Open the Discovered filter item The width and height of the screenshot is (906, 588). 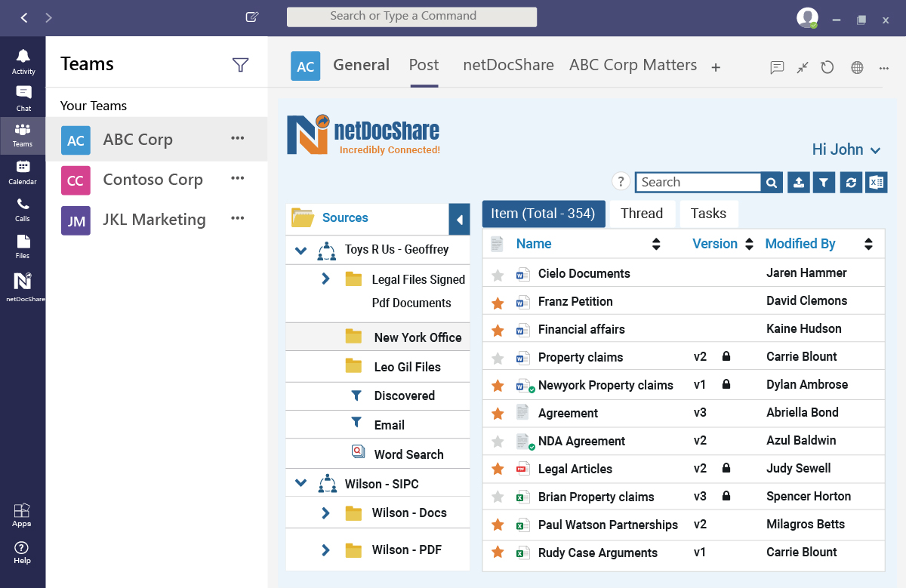pos(404,396)
